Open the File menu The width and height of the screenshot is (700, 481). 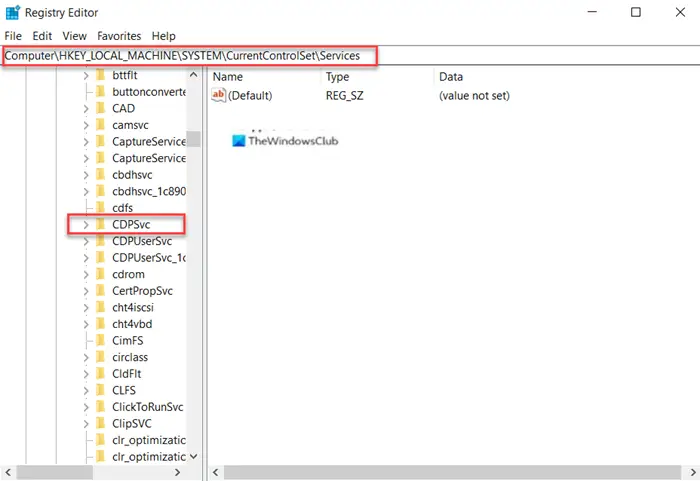coord(13,36)
